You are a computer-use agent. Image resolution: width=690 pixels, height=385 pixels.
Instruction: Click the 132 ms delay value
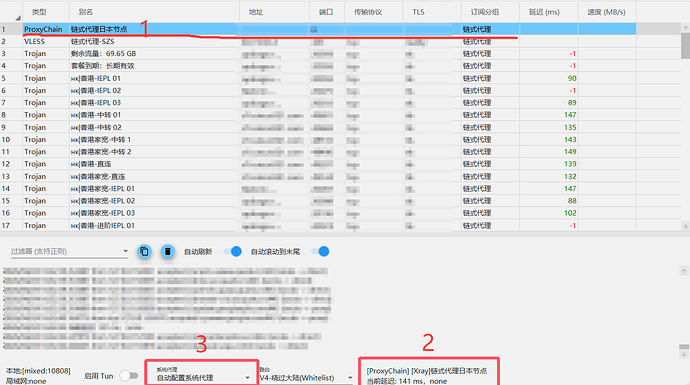[x=570, y=176]
